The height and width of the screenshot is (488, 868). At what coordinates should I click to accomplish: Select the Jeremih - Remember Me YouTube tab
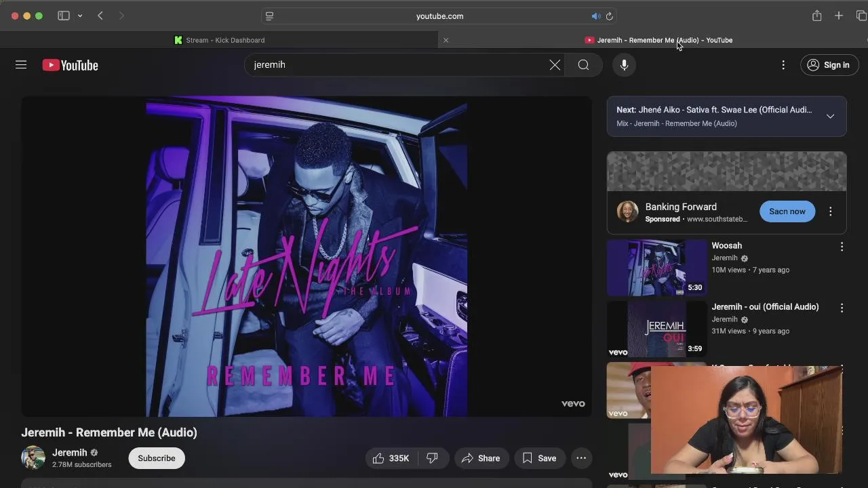pos(658,40)
